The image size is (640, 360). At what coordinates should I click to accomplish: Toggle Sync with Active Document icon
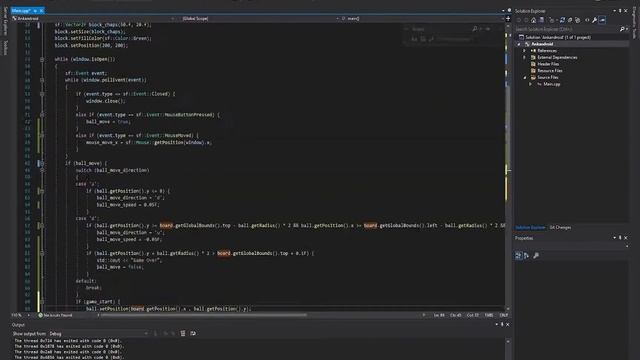(x=562, y=20)
